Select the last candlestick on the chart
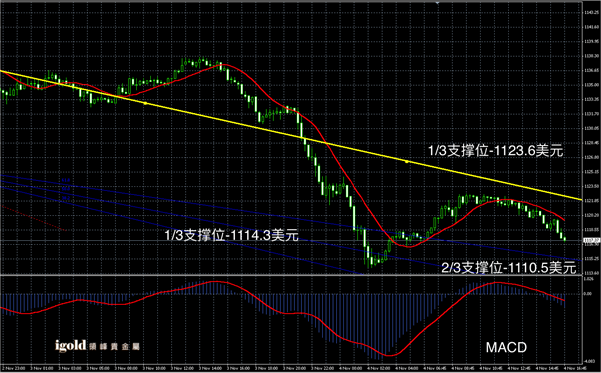This screenshot has width=601, height=373. 565,239
